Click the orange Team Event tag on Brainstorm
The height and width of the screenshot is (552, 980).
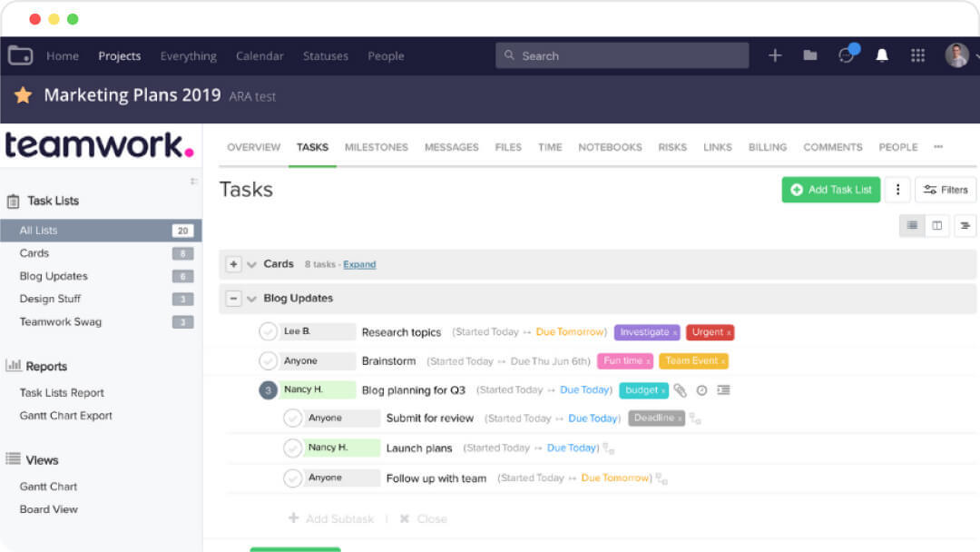pos(693,360)
